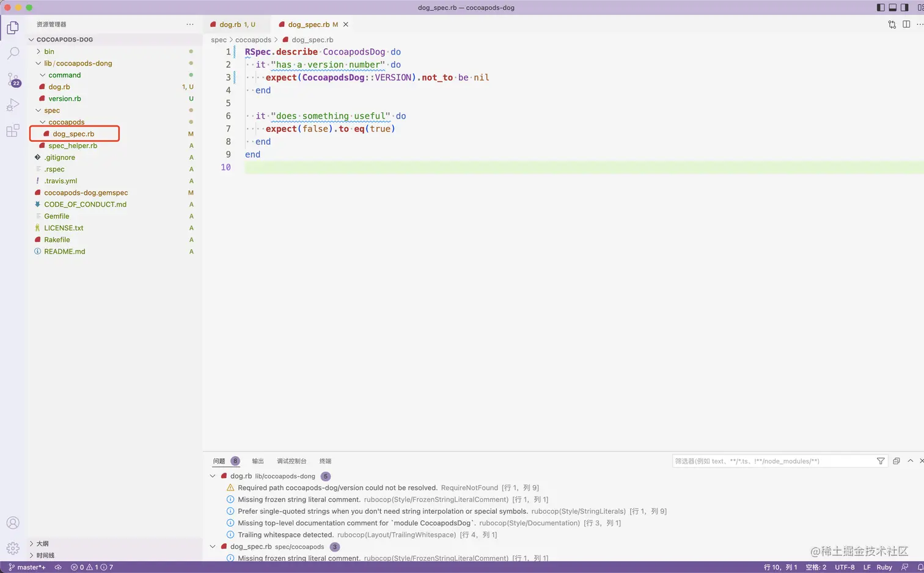This screenshot has height=573, width=924.
Task: Open the .rspec file
Action: (x=54, y=169)
